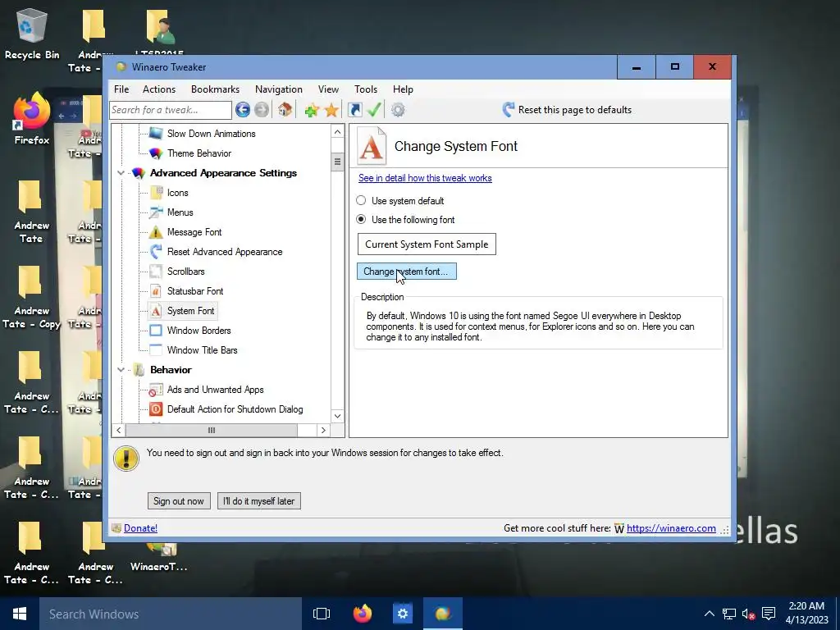840x630 pixels.
Task: Click the green checkmark toolbar icon
Action: (374, 110)
